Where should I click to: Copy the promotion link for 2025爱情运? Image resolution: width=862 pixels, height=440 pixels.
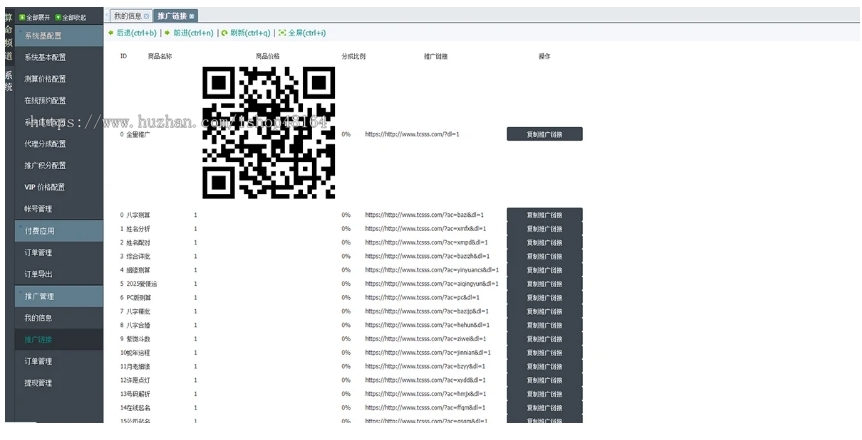[x=544, y=284]
